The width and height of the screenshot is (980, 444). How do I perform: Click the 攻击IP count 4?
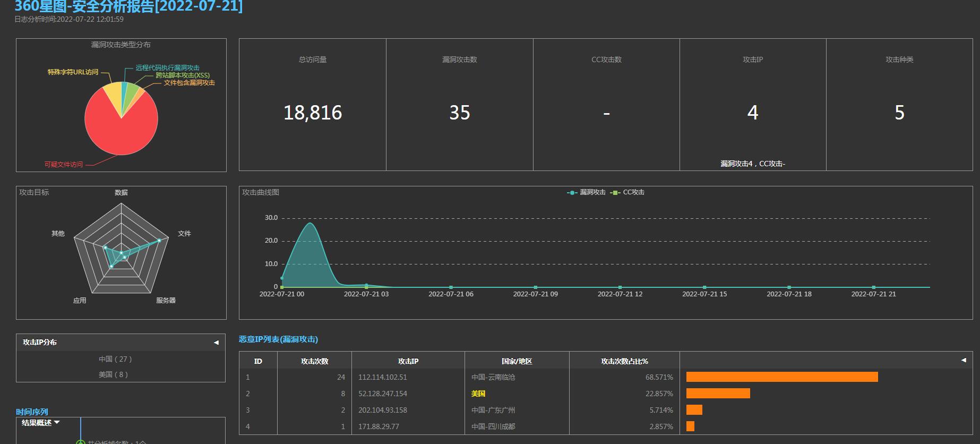click(753, 113)
